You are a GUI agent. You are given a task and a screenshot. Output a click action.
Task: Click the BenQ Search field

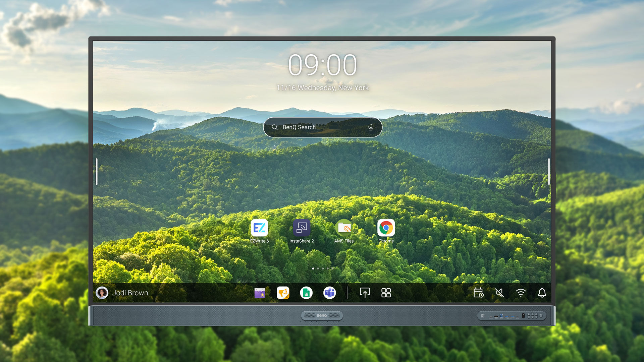tap(323, 127)
